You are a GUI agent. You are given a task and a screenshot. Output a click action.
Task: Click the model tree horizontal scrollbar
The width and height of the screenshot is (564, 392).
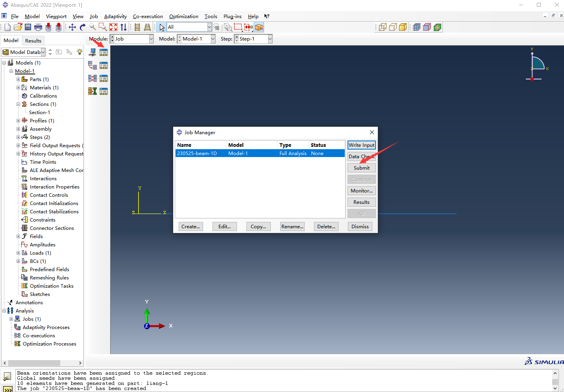[x=34, y=363]
